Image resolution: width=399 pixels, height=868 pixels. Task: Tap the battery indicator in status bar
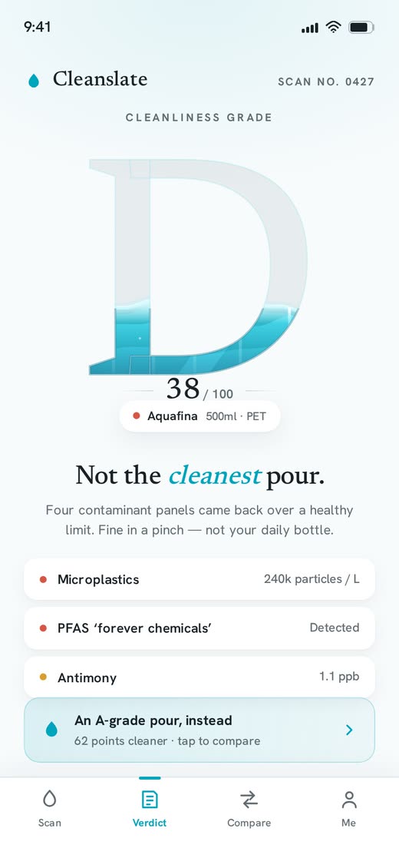tap(361, 27)
